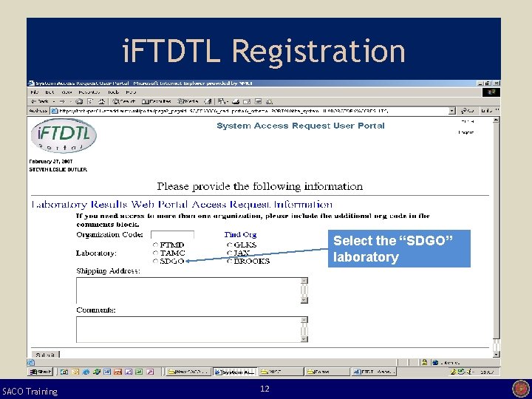The height and width of the screenshot is (399, 532).
Task: Click the system tray clock
Action: pyautogui.click(x=487, y=372)
